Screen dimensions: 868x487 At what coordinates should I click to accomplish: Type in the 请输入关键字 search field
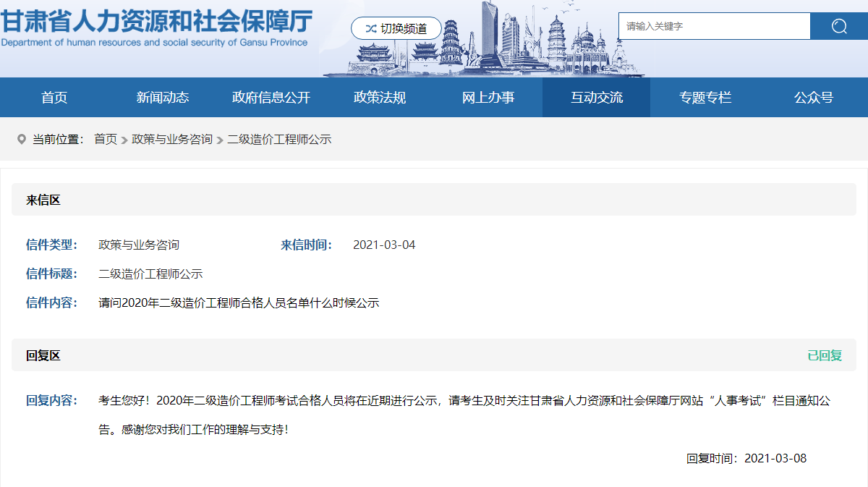(713, 27)
